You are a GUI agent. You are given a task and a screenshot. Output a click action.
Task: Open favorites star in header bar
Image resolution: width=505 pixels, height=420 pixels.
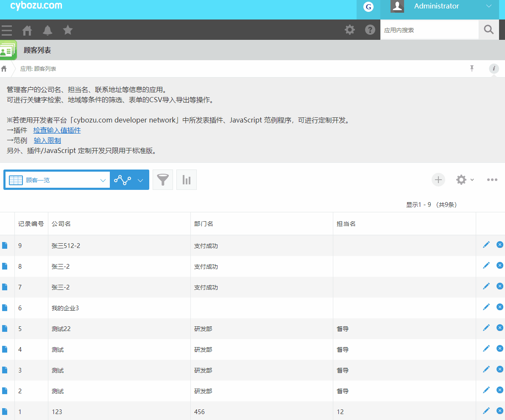coord(68,30)
